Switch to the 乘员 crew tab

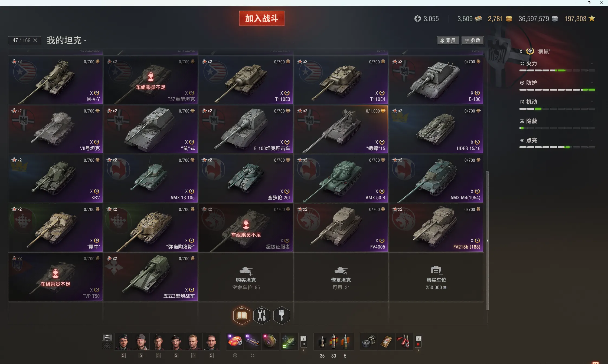pyautogui.click(x=448, y=41)
